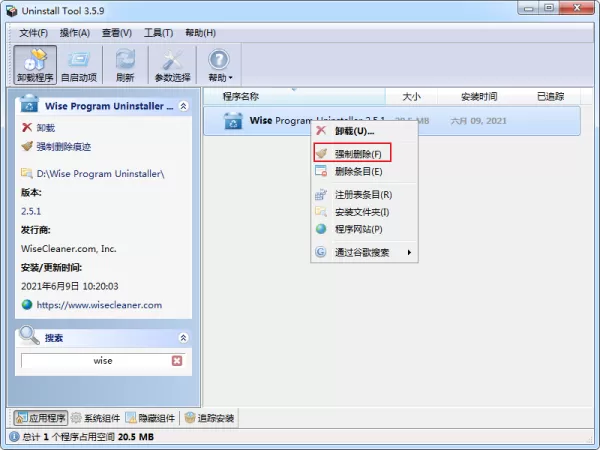Click the folder icon beside install path
Viewport: 600px width, 450px height.
pos(27,173)
